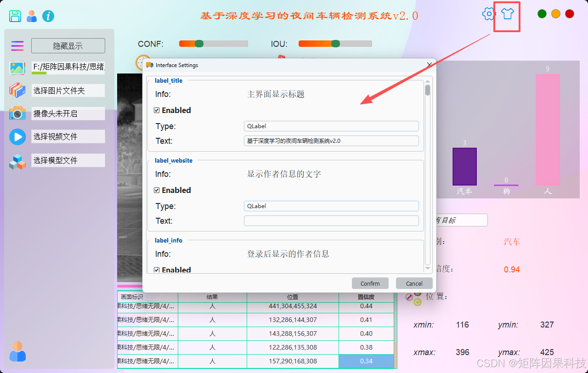Click 摄像头未开启 in the sidebar
588x373 pixels.
click(68, 113)
